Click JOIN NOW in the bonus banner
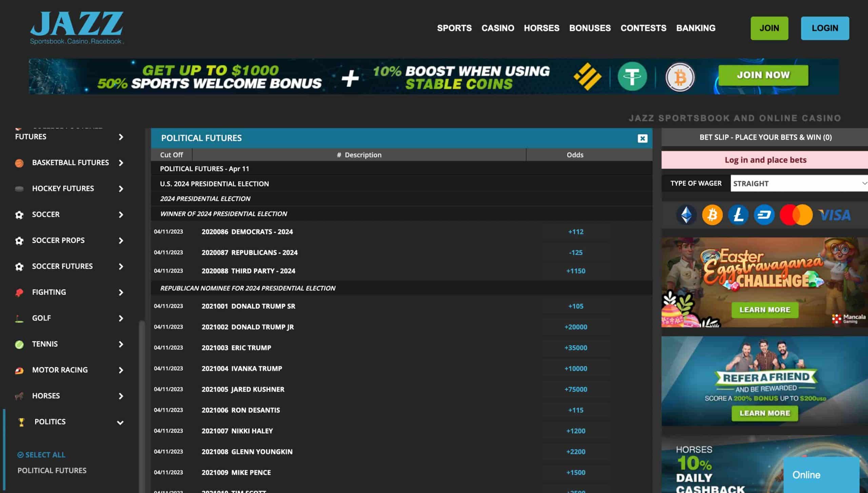868x493 pixels. pos(763,75)
